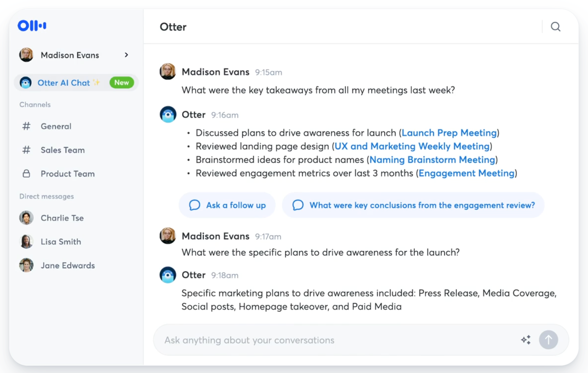Click the Ask a follow up button

[227, 205]
